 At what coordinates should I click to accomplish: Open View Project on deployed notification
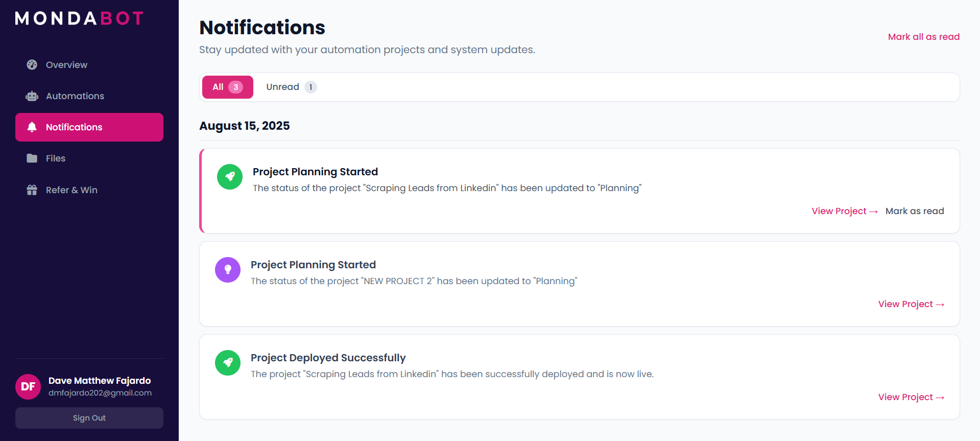(x=911, y=397)
